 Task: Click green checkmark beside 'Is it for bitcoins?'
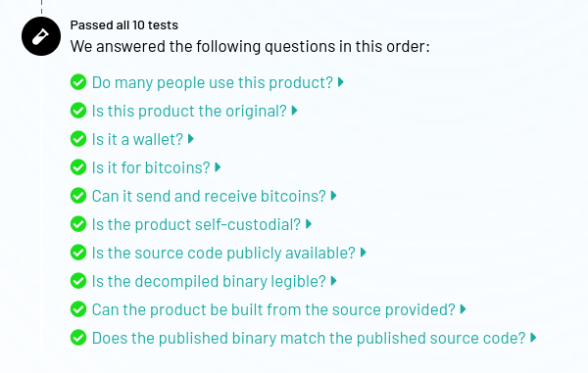click(78, 167)
